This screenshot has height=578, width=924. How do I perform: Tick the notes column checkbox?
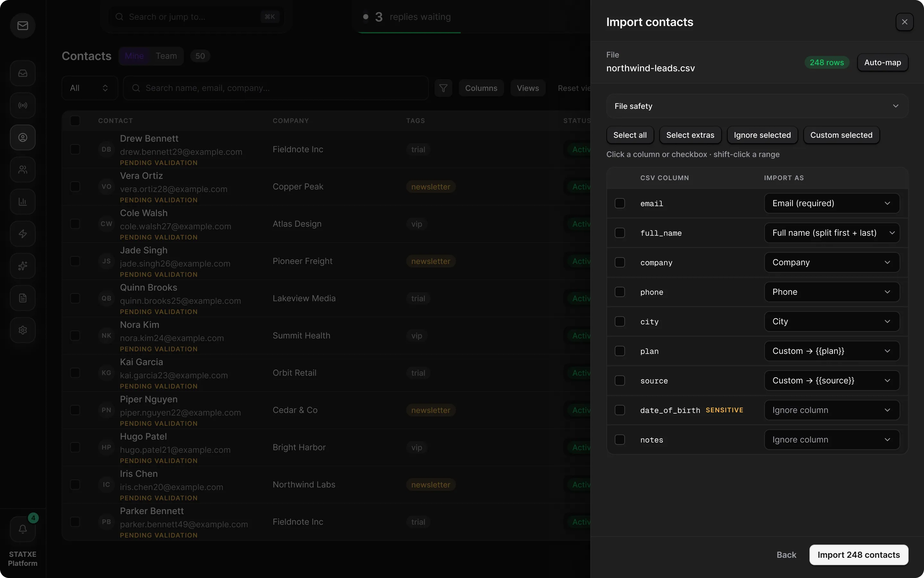click(x=620, y=440)
